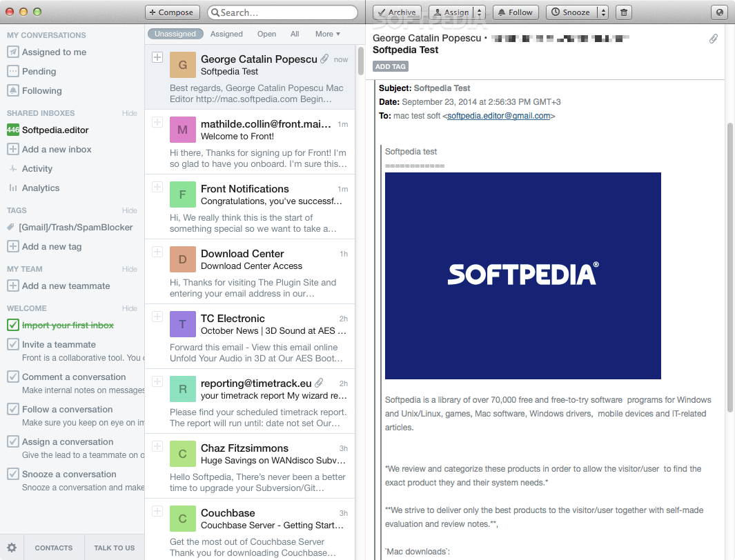This screenshot has width=735, height=560.
Task: Open the Huge Savings on WANdisco conversation
Action: pos(250,466)
